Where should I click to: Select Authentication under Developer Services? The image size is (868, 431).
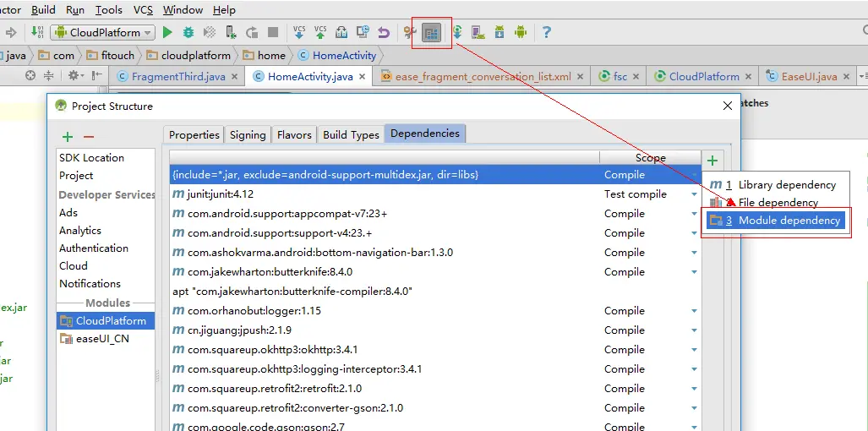(94, 248)
